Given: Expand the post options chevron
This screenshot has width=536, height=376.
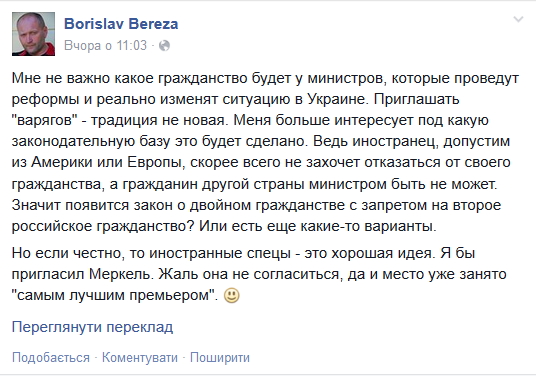Looking at the screenshot, I should coord(518,19).
